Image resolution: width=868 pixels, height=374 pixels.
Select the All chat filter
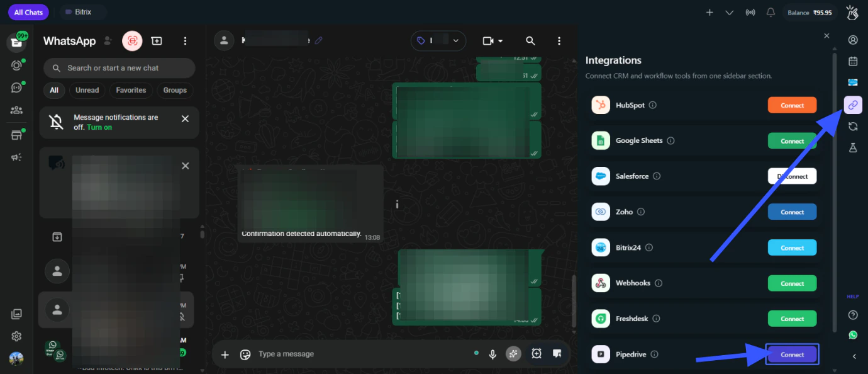[54, 90]
